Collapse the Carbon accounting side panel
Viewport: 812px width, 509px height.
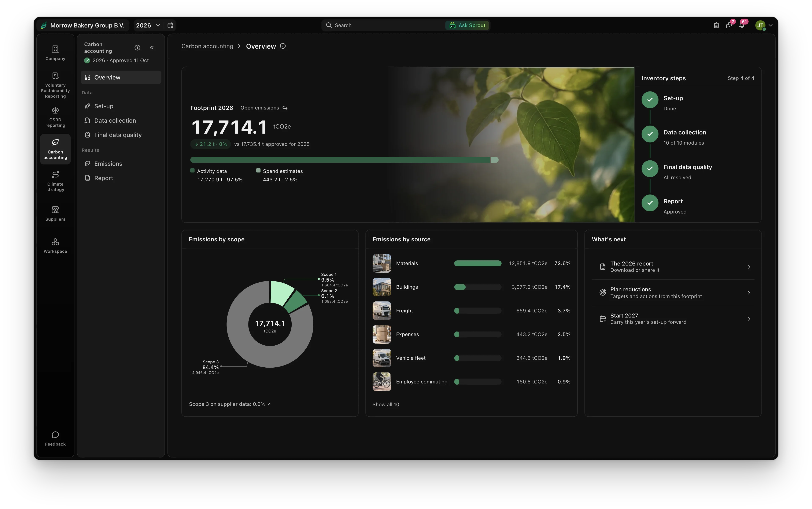[x=152, y=48]
